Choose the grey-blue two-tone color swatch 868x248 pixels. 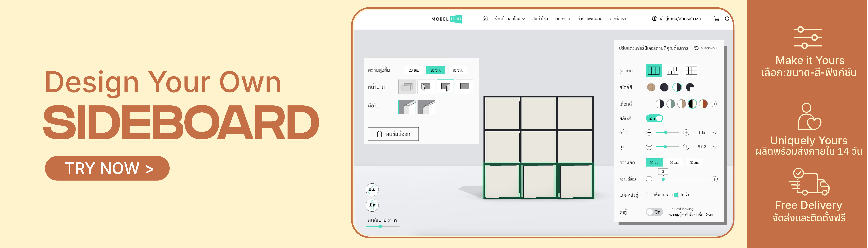point(671,104)
